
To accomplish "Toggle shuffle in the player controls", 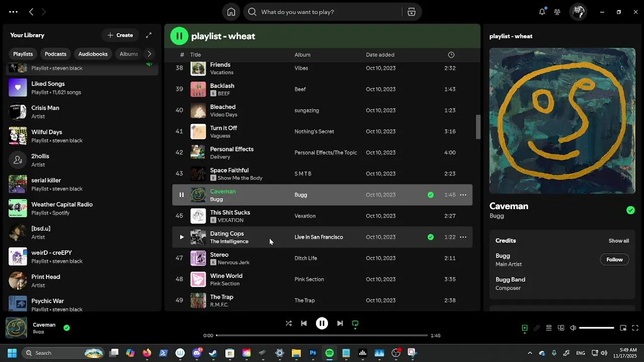I will (288, 324).
